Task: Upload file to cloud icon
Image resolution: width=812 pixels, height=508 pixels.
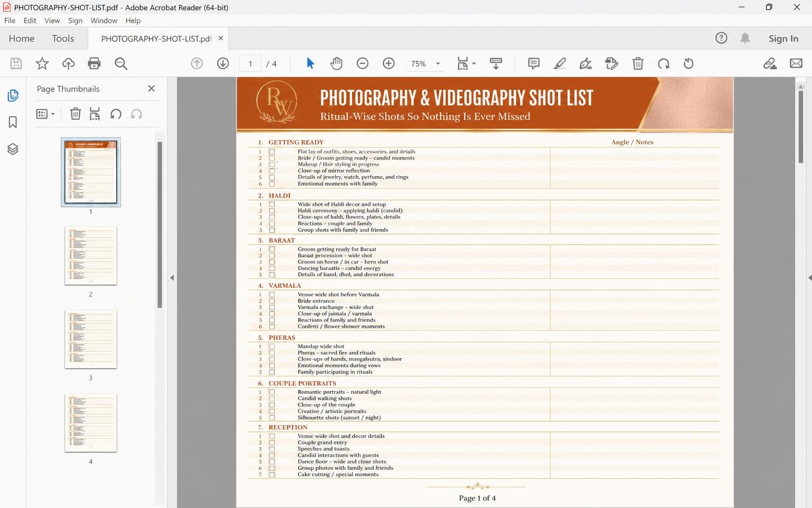Action: click(68, 63)
